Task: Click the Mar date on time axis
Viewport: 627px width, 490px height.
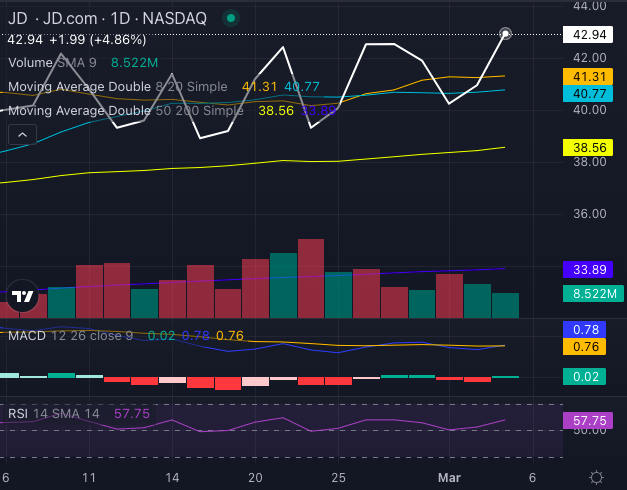Action: pos(448,477)
